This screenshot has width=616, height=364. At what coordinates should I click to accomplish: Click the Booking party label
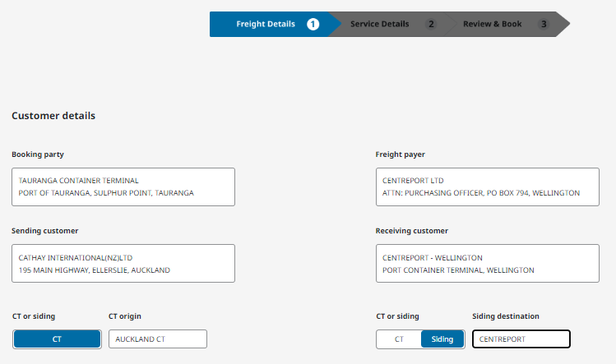[38, 154]
